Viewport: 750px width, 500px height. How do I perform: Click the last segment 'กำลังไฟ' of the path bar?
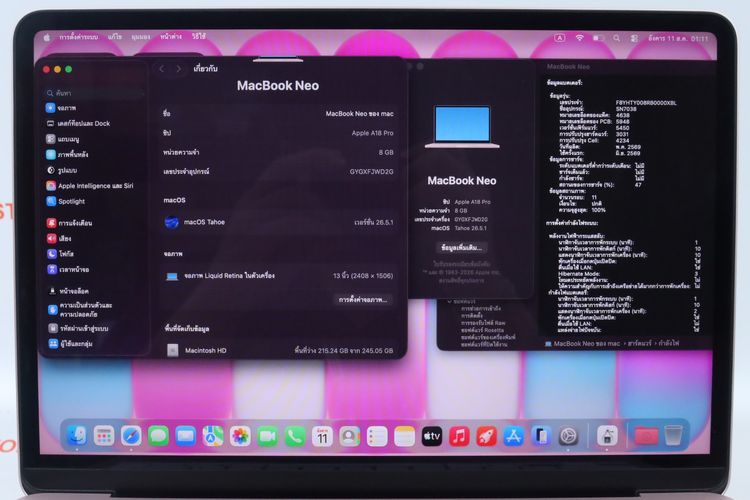tap(669, 344)
